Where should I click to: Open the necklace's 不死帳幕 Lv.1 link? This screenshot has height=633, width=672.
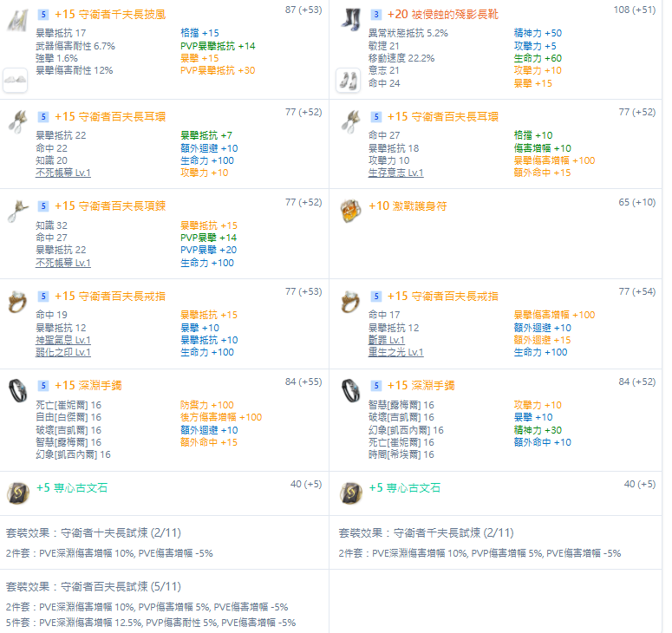pos(62,263)
